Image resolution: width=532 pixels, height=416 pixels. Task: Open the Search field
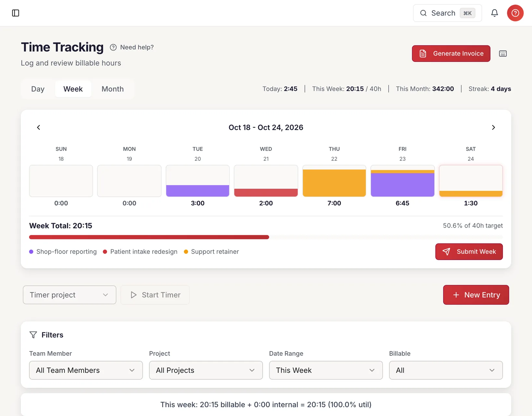tap(447, 13)
